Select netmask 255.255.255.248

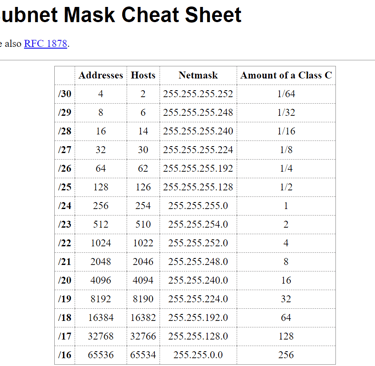[x=198, y=113]
